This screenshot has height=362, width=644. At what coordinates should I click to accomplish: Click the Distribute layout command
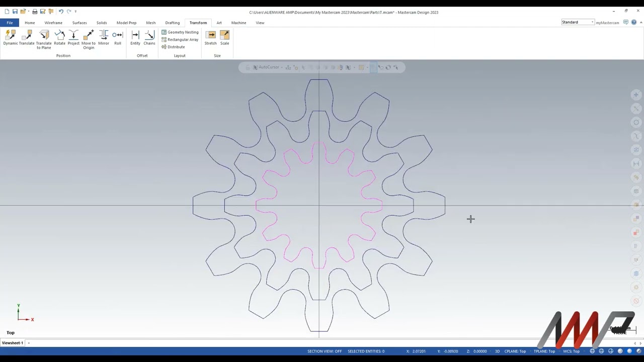coord(173,47)
